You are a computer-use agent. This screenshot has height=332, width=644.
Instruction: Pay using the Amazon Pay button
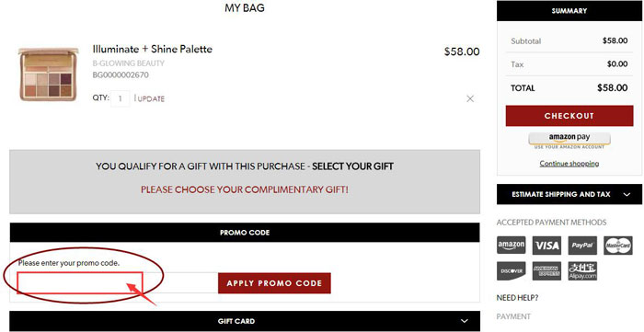click(569, 139)
